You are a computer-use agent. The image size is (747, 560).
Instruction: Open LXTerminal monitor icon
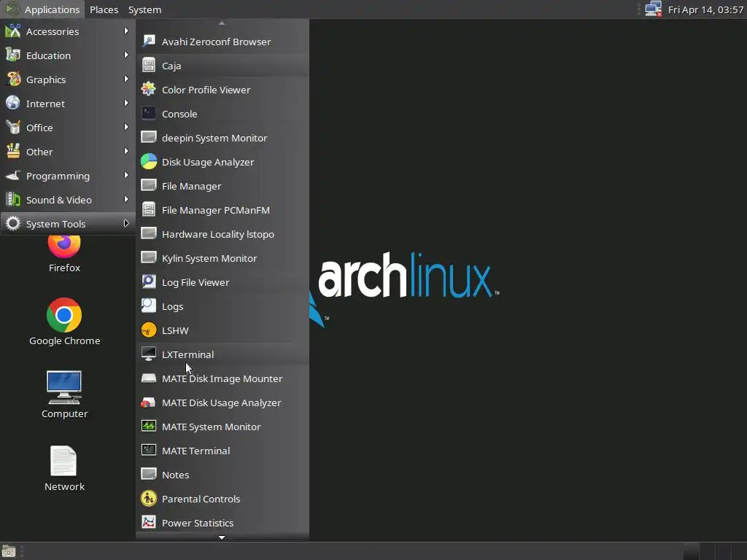point(149,354)
